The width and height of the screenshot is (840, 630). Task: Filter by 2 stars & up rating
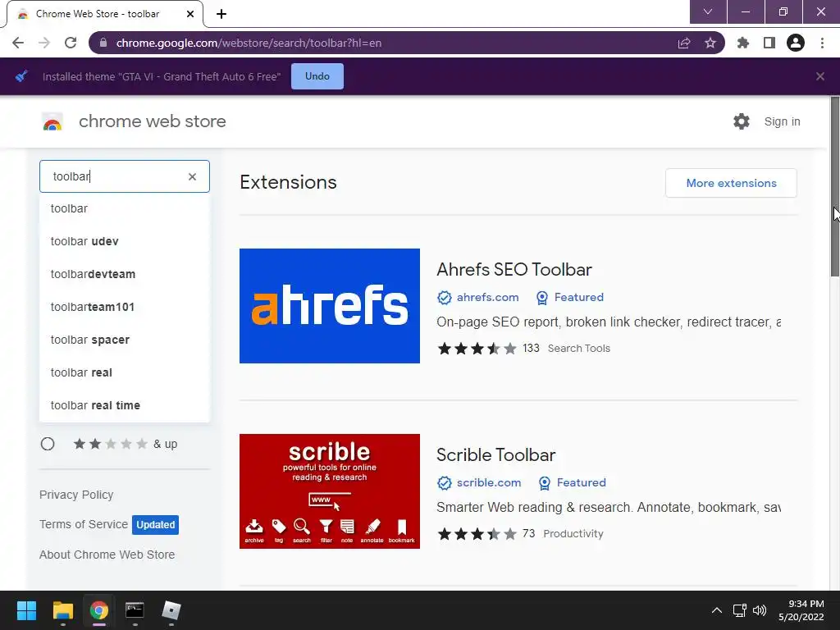tap(48, 444)
